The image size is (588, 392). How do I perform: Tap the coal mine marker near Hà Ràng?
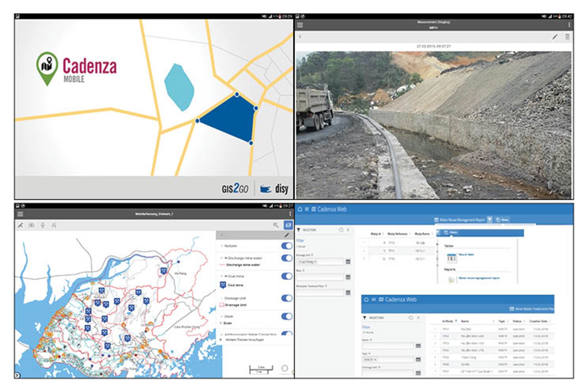(163, 271)
